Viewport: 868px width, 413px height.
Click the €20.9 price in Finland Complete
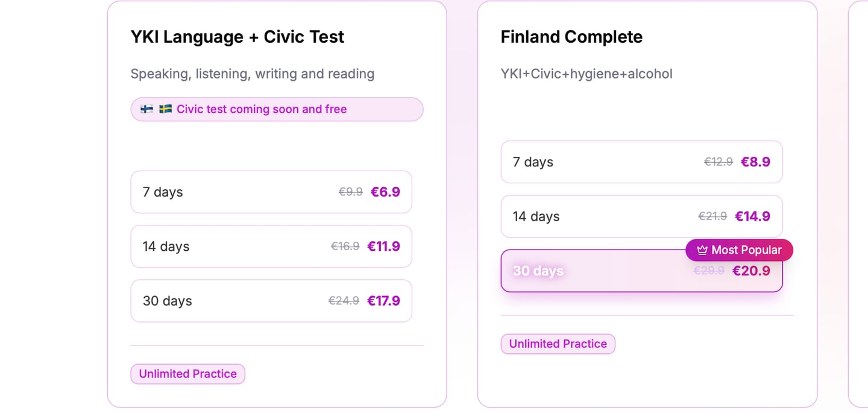click(x=751, y=271)
